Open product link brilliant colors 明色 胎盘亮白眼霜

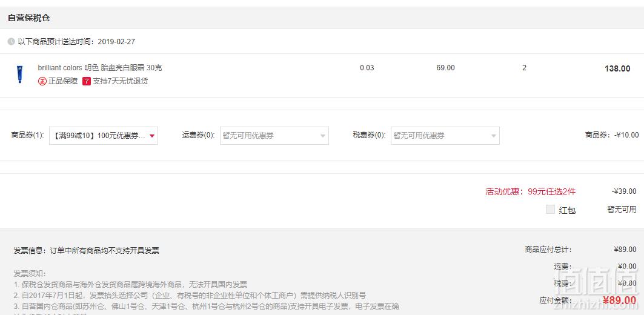click(x=100, y=68)
